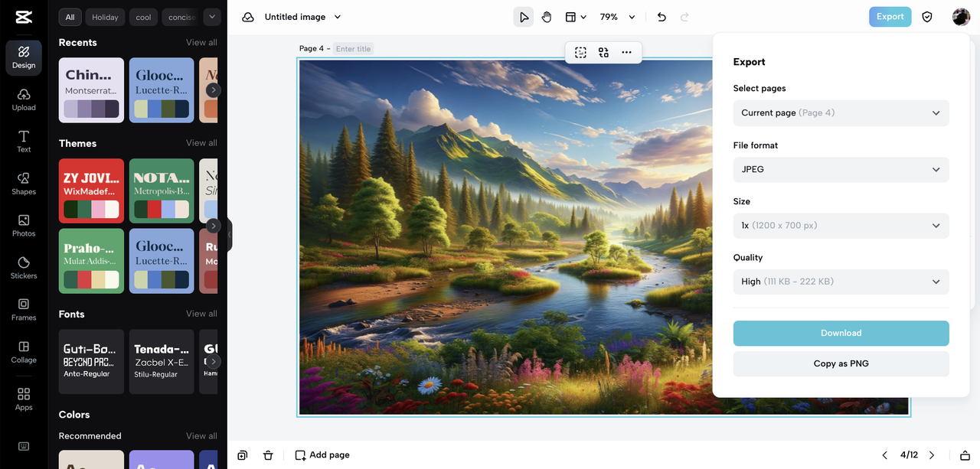Open the pages tray icon at bottom right
The image size is (980, 469).
point(965,455)
